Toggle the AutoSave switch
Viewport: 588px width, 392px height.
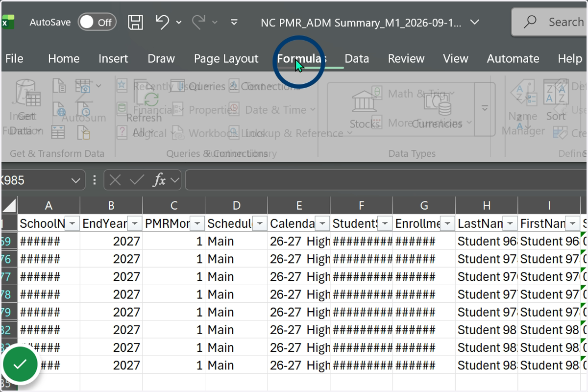pos(97,22)
